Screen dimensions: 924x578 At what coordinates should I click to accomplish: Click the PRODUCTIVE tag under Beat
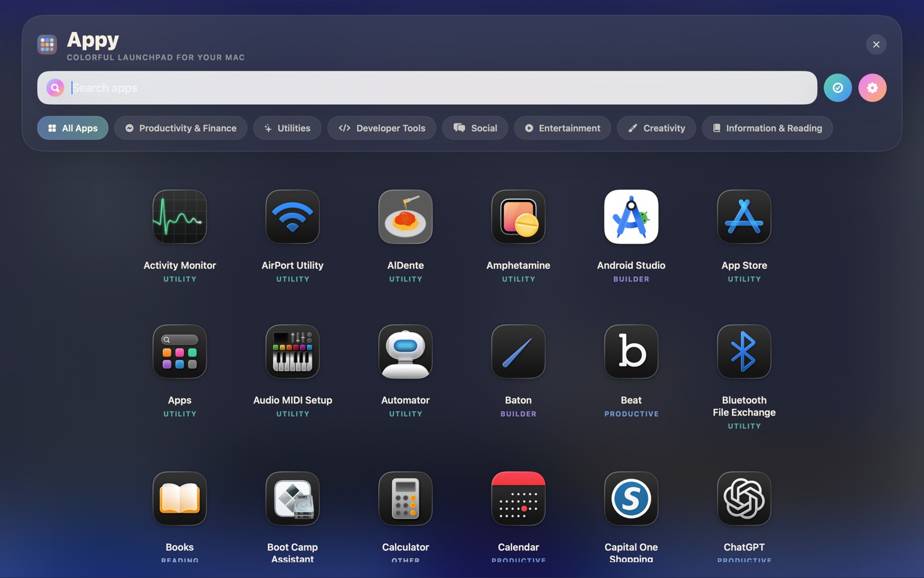631,414
